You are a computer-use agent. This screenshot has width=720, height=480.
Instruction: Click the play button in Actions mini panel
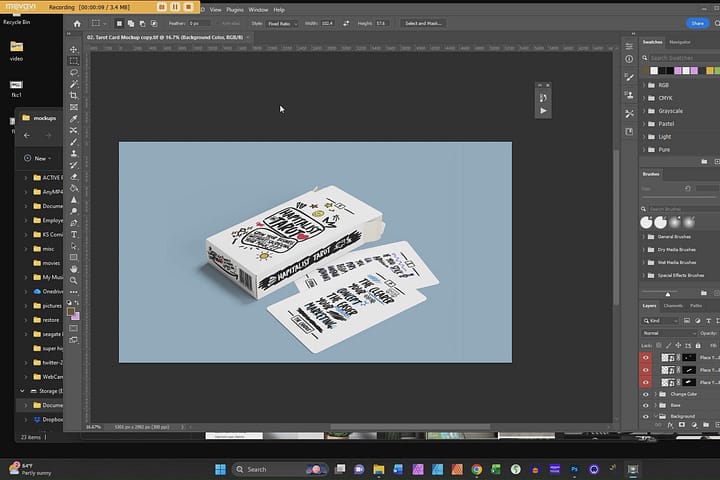[543, 111]
